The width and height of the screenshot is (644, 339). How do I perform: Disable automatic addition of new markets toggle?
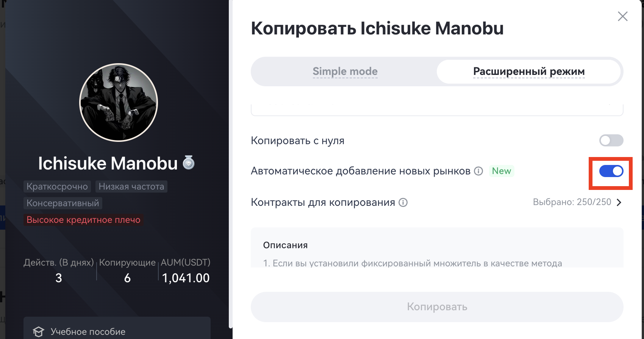tap(611, 171)
